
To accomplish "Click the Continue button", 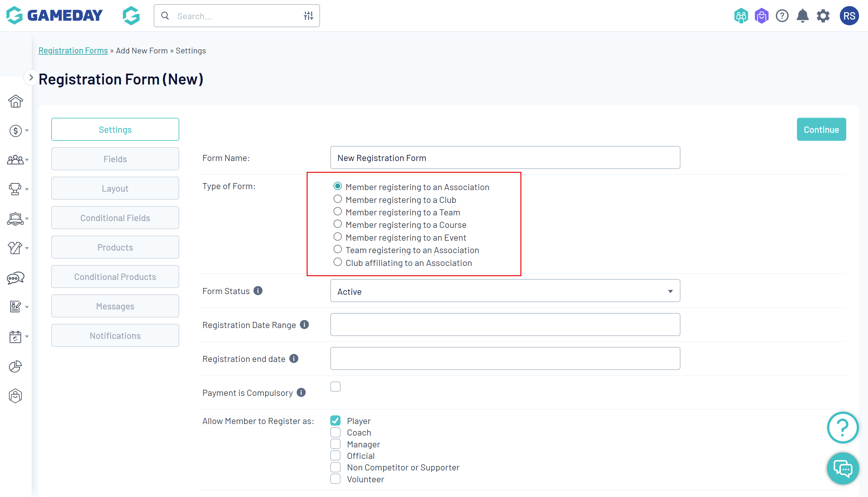I will (x=821, y=130).
